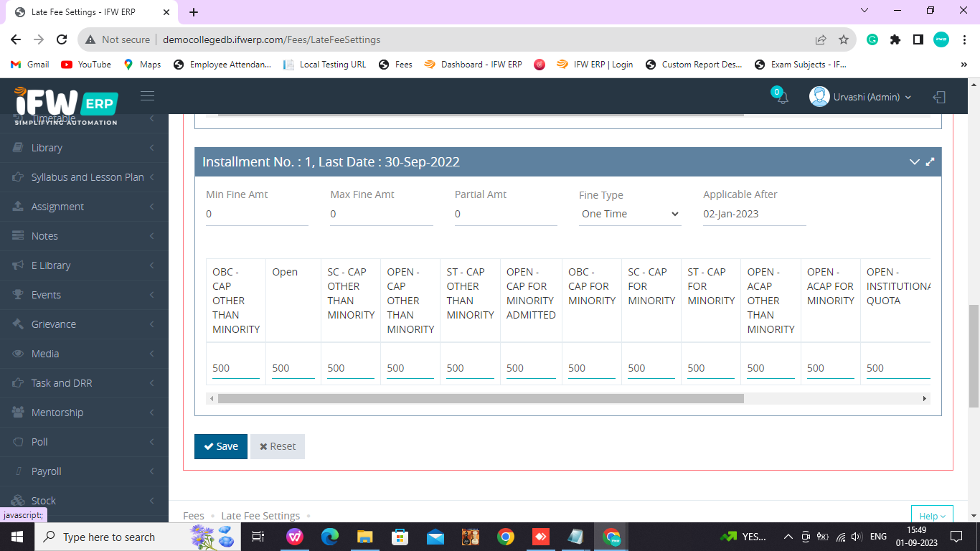This screenshot has width=980, height=551.
Task: Open the Notes sidebar menu item
Action: click(84, 236)
